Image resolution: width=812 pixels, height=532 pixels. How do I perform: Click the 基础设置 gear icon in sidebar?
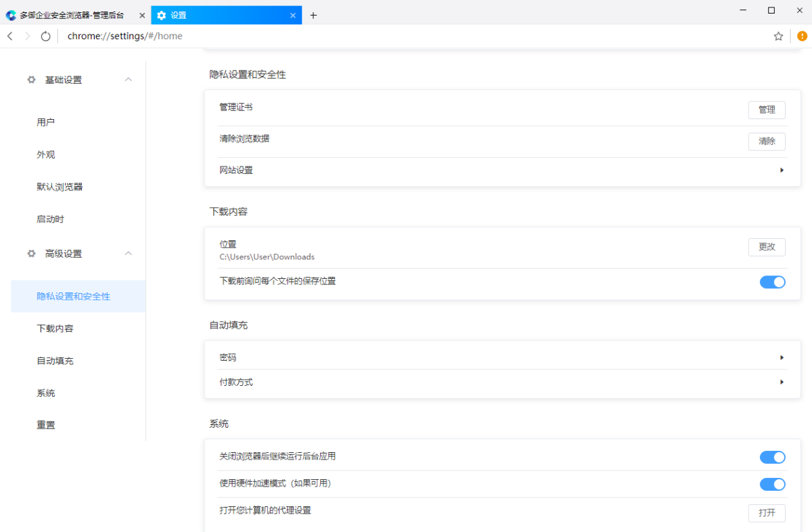30,79
